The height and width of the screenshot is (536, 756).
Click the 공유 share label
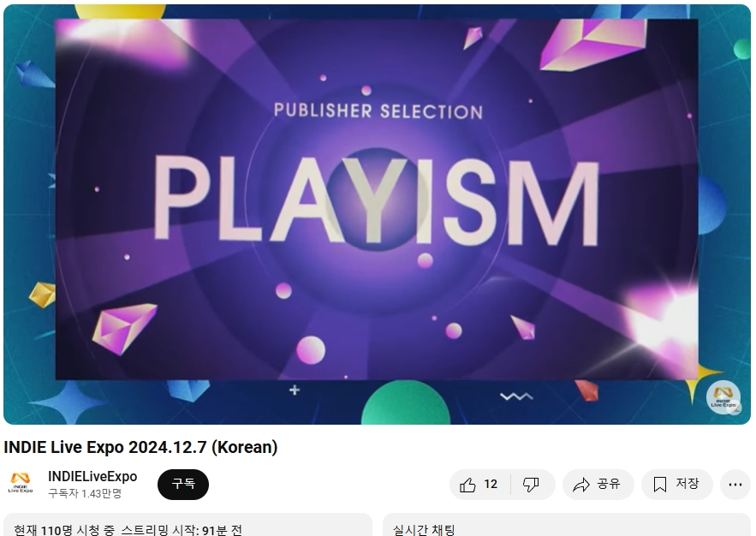[x=609, y=484]
